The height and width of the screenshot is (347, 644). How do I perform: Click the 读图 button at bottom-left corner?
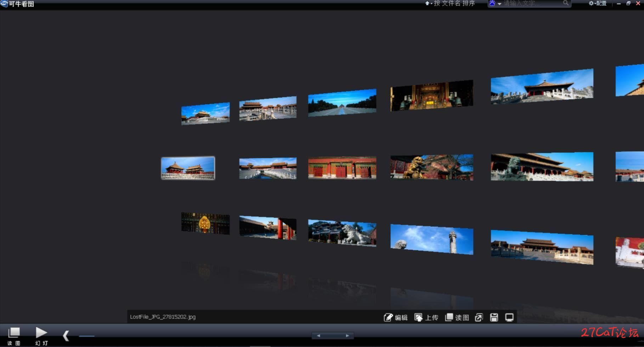14,336
